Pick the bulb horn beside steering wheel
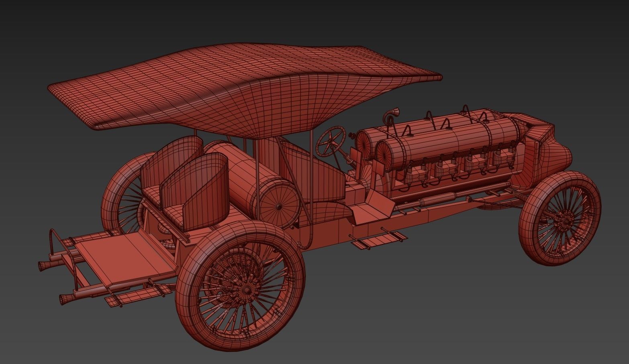629x364 pixels. point(391,116)
